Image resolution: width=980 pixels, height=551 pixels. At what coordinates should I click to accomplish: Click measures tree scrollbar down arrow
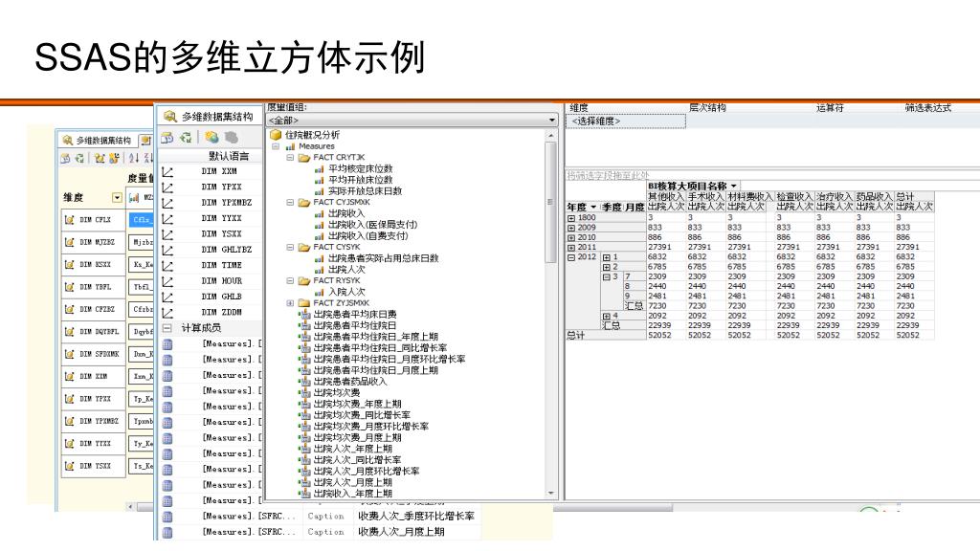click(550, 494)
